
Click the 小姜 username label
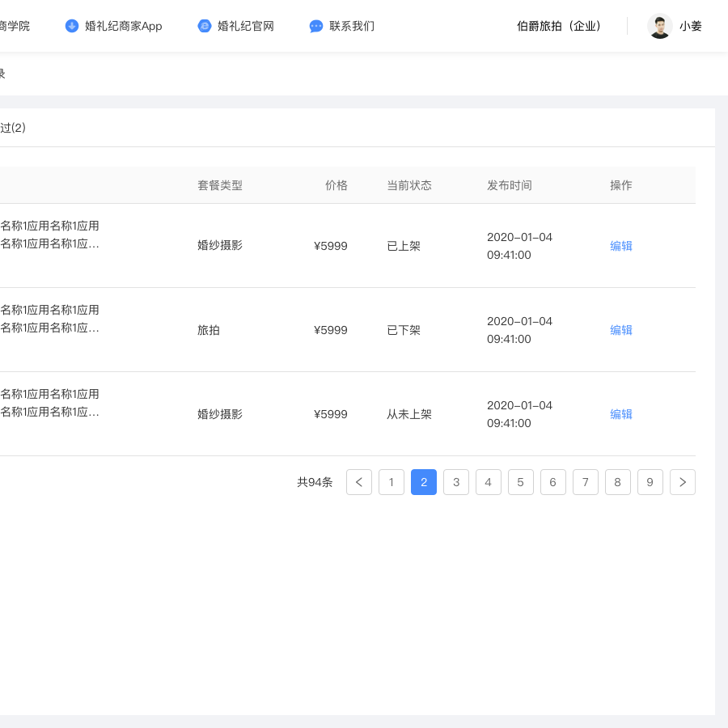(691, 26)
